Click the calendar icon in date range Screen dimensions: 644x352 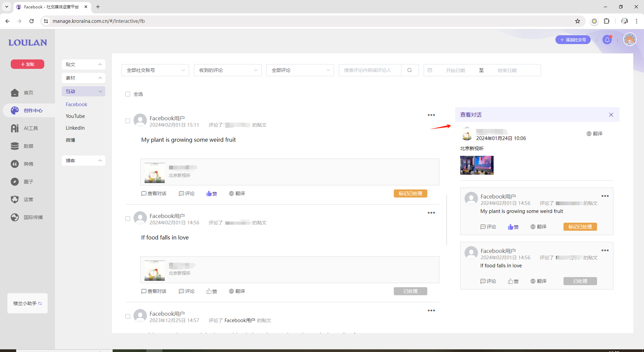(x=430, y=70)
